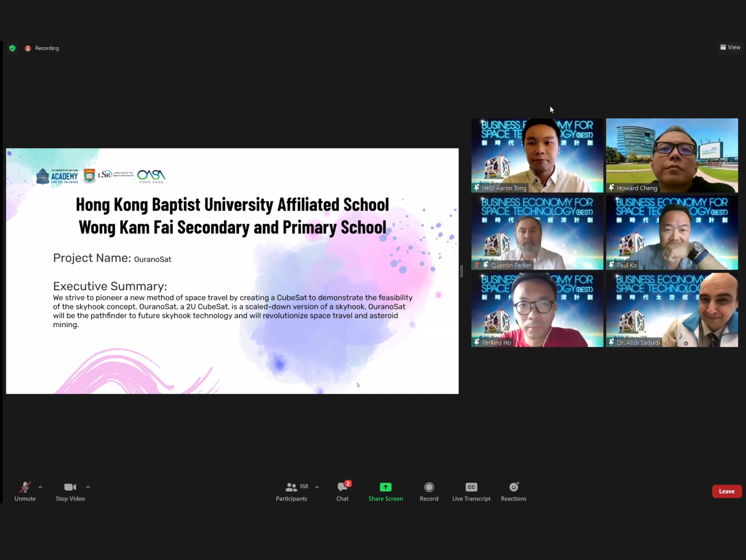Start sharing with Share Screen

(x=386, y=491)
